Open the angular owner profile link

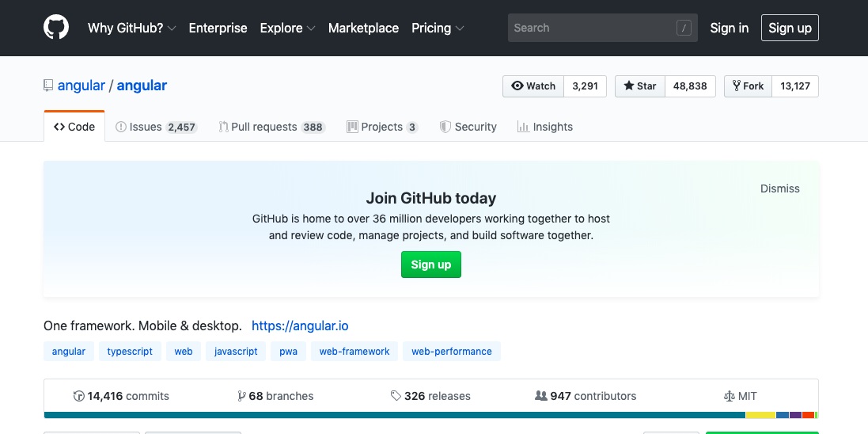point(81,86)
